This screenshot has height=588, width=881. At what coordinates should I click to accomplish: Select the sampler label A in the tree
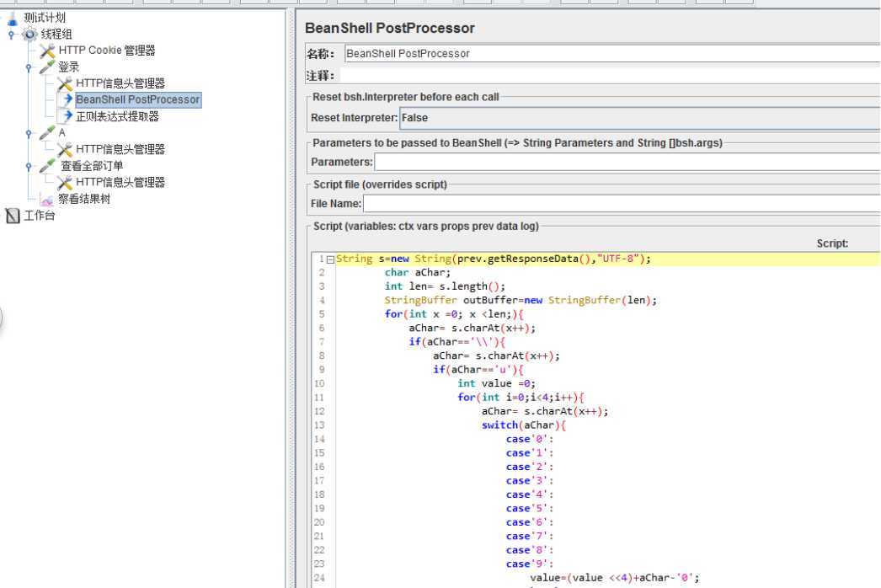point(61,132)
